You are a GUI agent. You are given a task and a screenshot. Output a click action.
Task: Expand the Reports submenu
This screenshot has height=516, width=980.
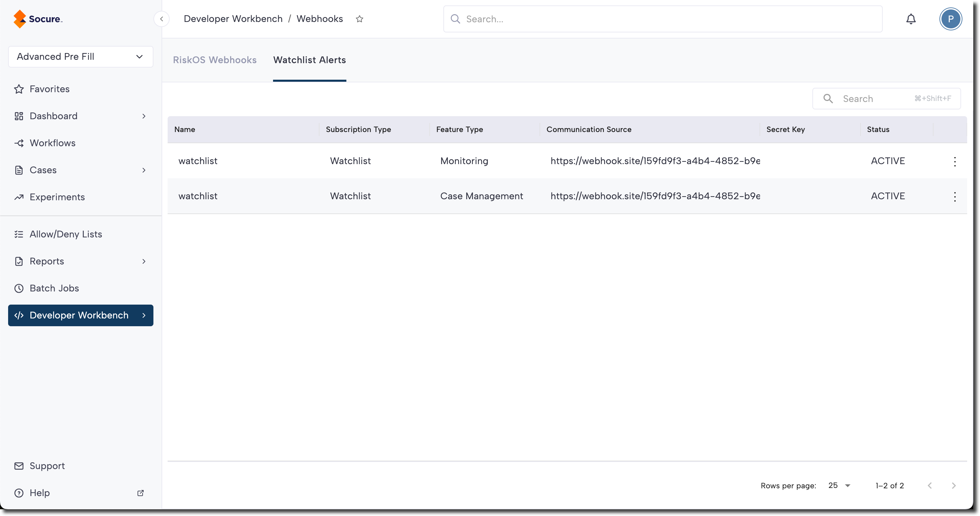click(144, 261)
